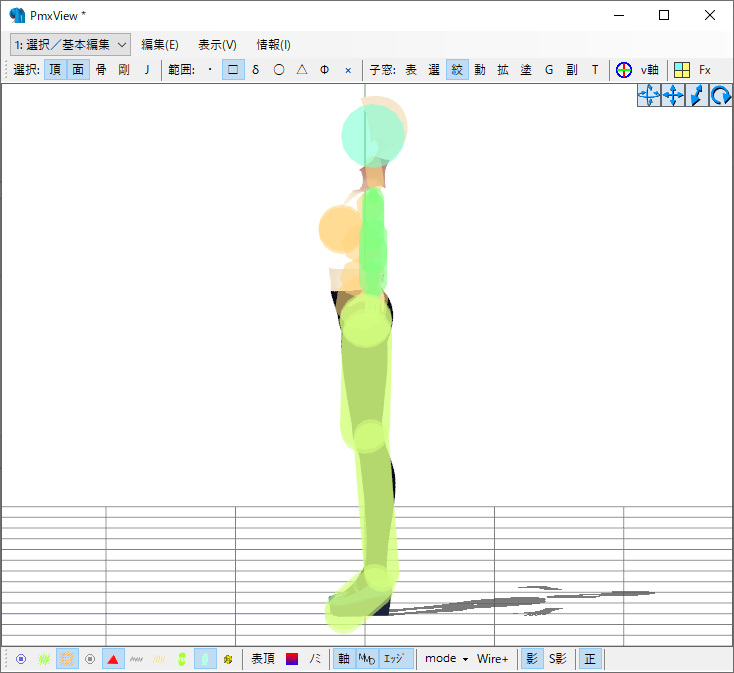The image size is (734, 673).
Task: Select the point range mode dot
Action: [x=210, y=70]
